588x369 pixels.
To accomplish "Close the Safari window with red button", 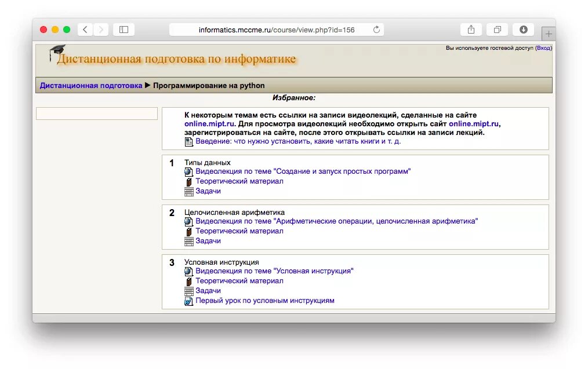I will 43,30.
